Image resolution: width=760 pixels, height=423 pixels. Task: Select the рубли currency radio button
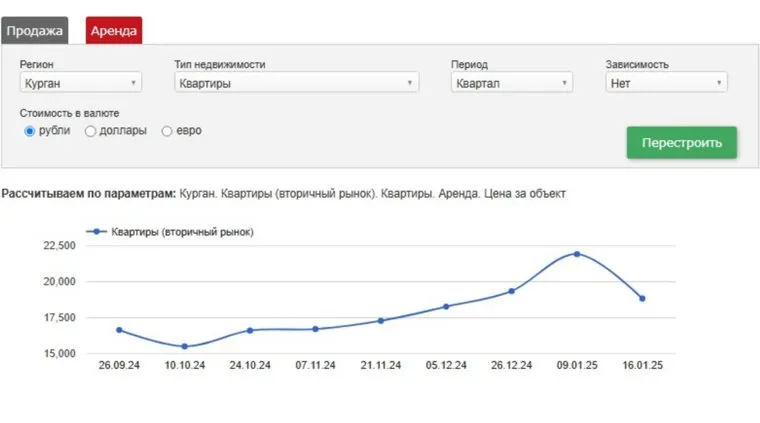tap(30, 131)
